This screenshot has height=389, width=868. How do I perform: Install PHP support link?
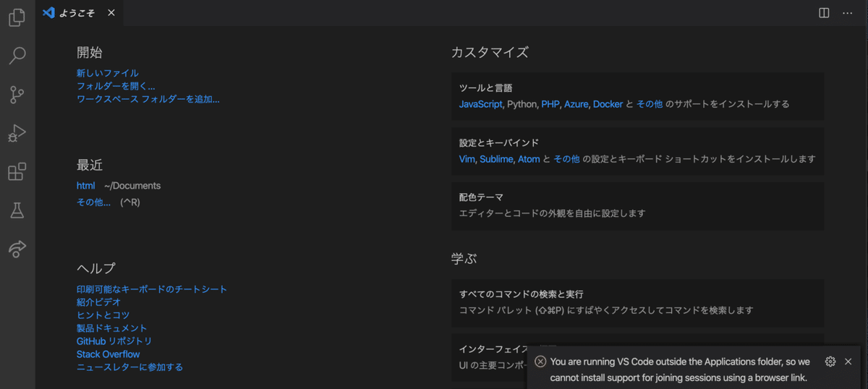[550, 104]
